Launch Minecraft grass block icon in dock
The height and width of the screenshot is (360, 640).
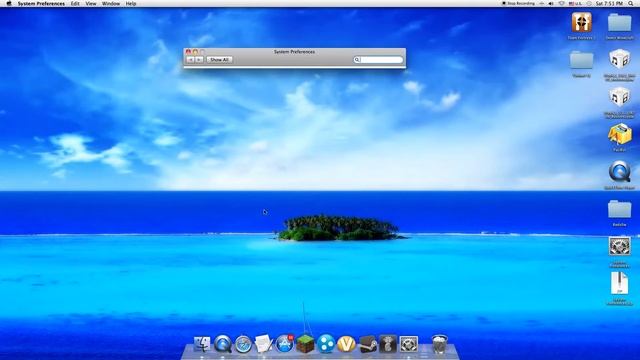pyautogui.click(x=305, y=344)
